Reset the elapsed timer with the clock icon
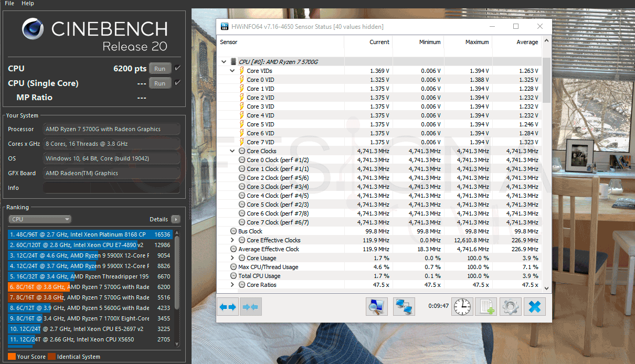Image resolution: width=635 pixels, height=364 pixels. (462, 307)
